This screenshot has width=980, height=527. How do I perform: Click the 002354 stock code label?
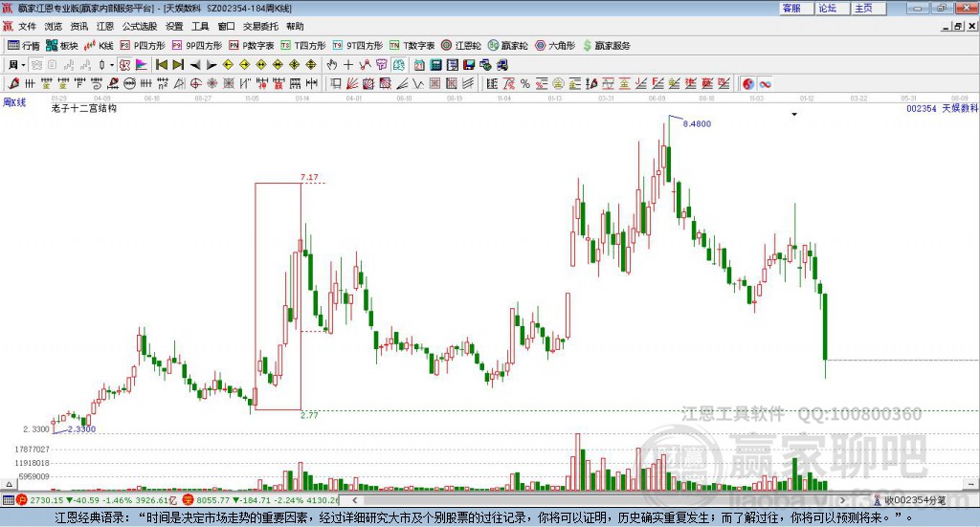pos(922,109)
